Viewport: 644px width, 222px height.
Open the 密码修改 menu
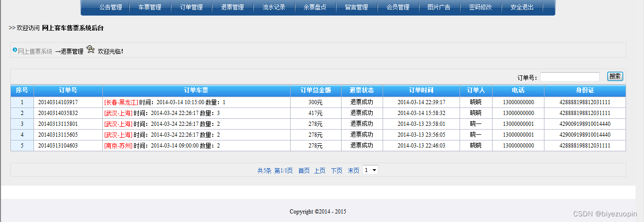point(481,8)
